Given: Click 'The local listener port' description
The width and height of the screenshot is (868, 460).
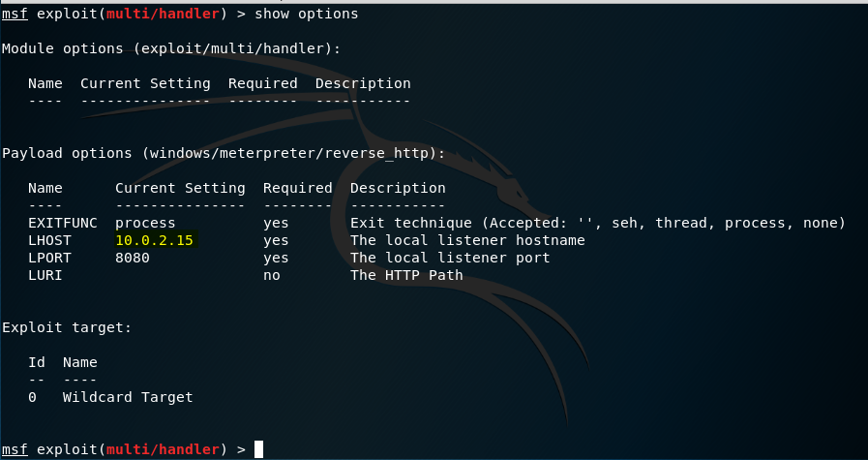Looking at the screenshot, I should click(450, 258).
